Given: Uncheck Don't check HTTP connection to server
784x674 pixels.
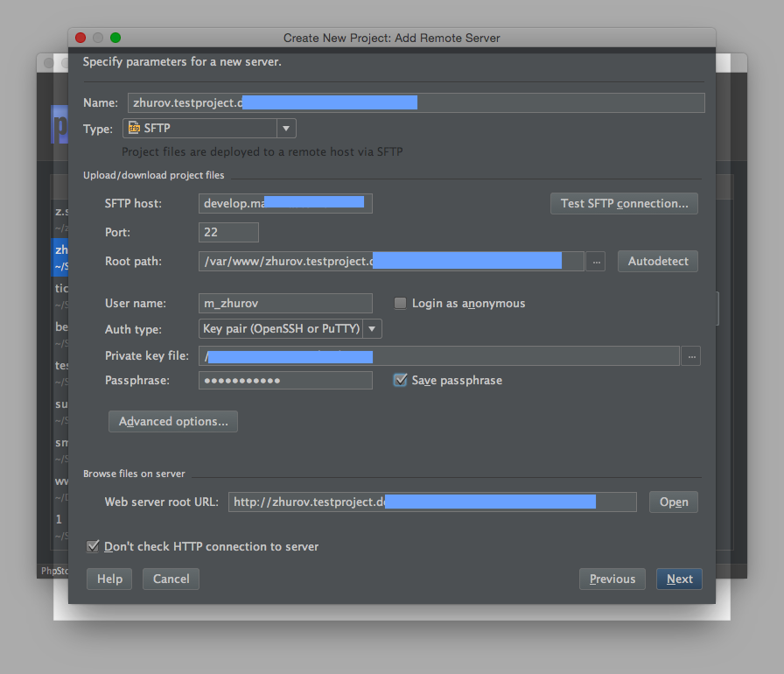Looking at the screenshot, I should [x=93, y=547].
